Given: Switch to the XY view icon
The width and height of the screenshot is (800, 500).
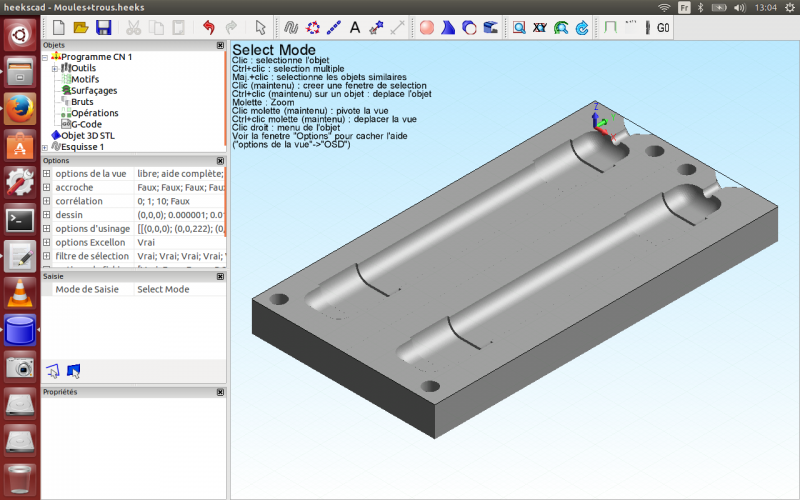Looking at the screenshot, I should [540, 28].
